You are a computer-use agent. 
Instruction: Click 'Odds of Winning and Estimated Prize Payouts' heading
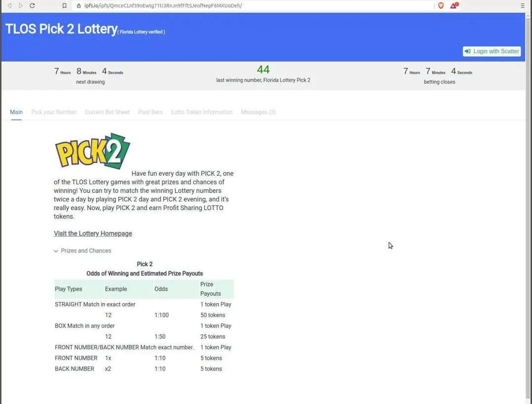coord(144,274)
